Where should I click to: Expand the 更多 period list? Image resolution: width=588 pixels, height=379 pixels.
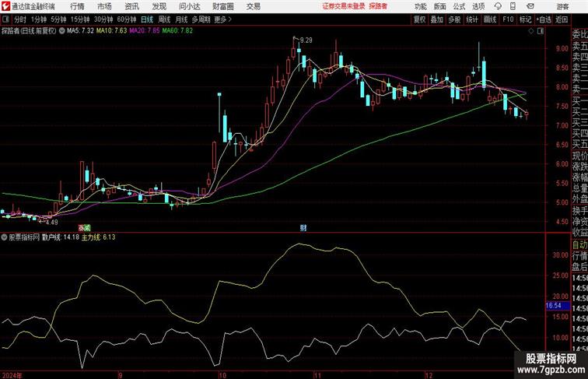tap(222, 19)
